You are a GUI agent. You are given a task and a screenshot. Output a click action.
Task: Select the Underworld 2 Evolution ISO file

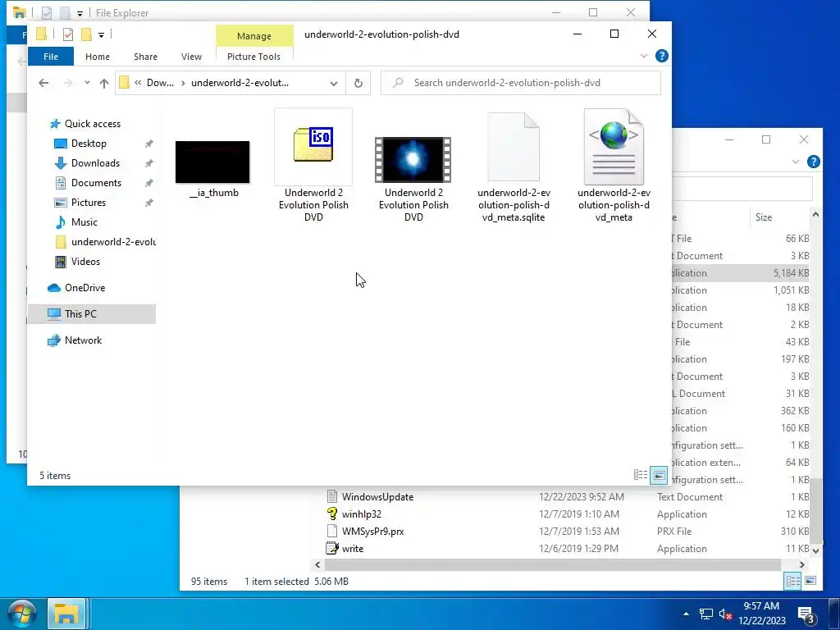pyautogui.click(x=313, y=166)
